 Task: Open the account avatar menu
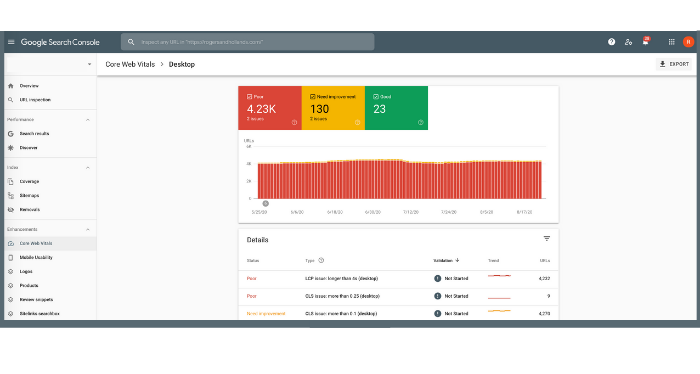[688, 42]
